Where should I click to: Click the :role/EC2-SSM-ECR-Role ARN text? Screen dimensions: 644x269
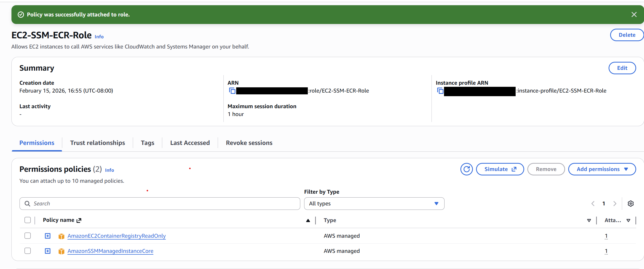point(339,91)
